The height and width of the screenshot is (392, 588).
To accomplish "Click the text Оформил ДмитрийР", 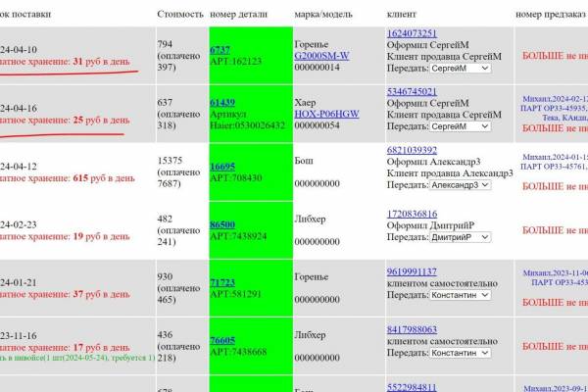I will [430, 225].
